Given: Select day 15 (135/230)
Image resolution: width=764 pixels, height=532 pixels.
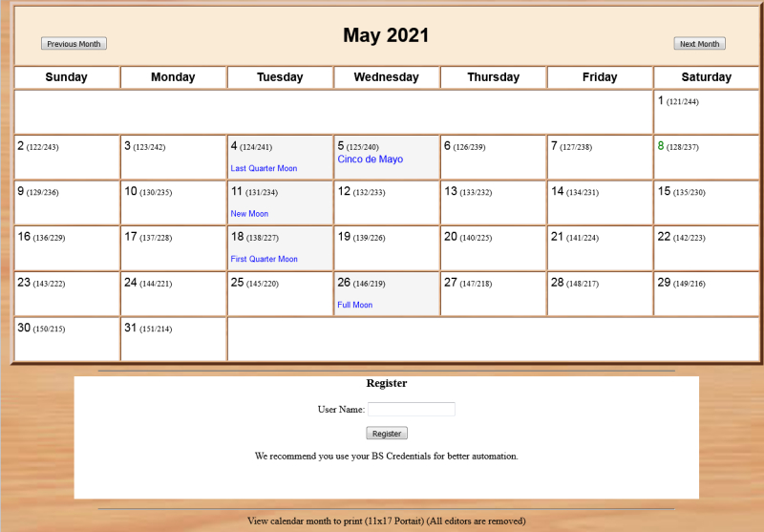Looking at the screenshot, I should 707,202.
